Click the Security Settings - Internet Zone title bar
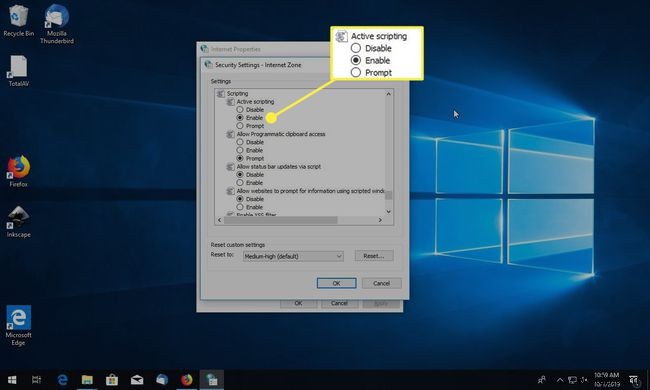This screenshot has height=390, width=650. point(265,65)
